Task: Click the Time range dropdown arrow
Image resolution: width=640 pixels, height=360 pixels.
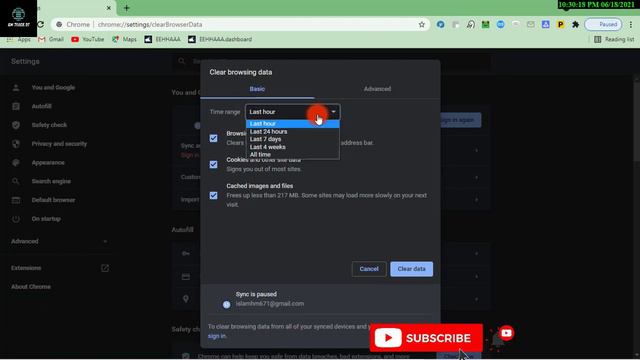Action: coord(333,112)
